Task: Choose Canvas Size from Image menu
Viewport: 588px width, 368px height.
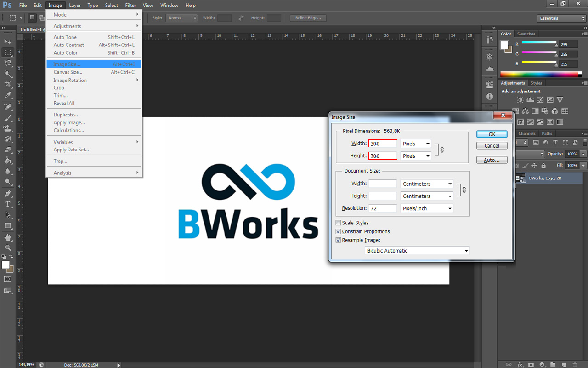Action: coord(94,72)
